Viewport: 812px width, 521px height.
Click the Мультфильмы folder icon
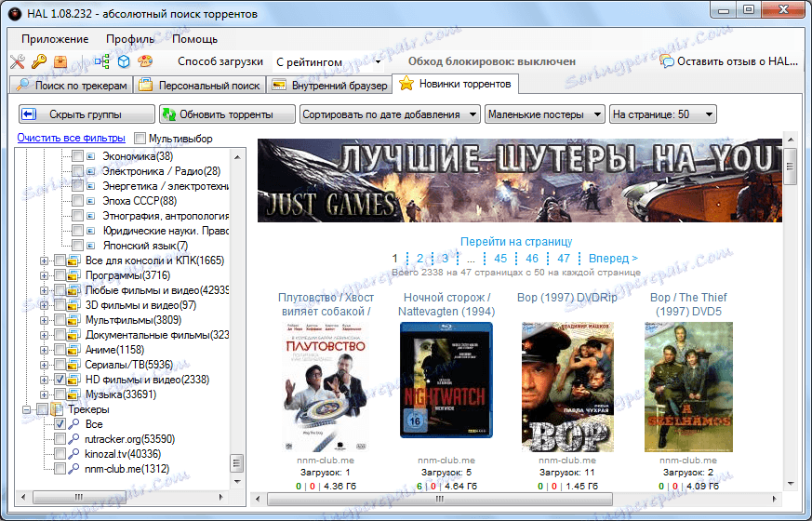click(x=73, y=320)
